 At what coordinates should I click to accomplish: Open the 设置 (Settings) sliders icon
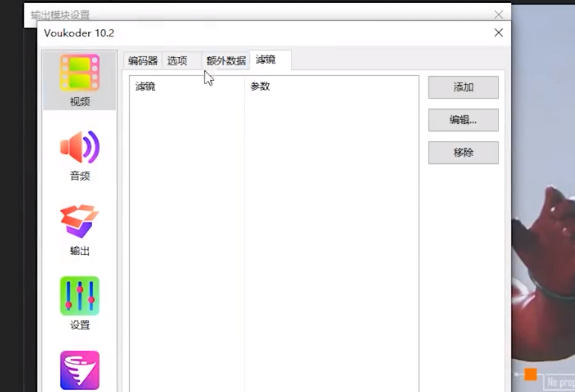coord(80,304)
